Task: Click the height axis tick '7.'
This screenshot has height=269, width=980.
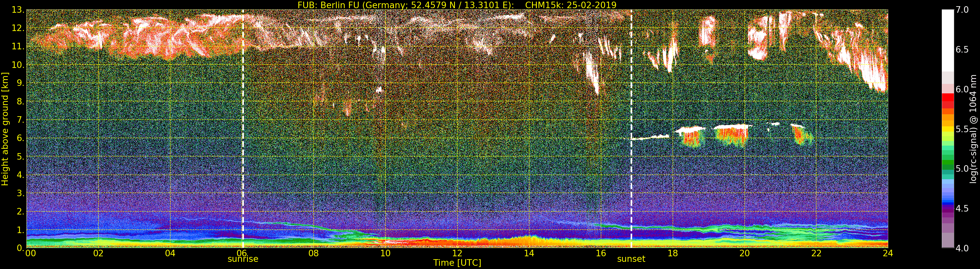Action: click(x=20, y=120)
